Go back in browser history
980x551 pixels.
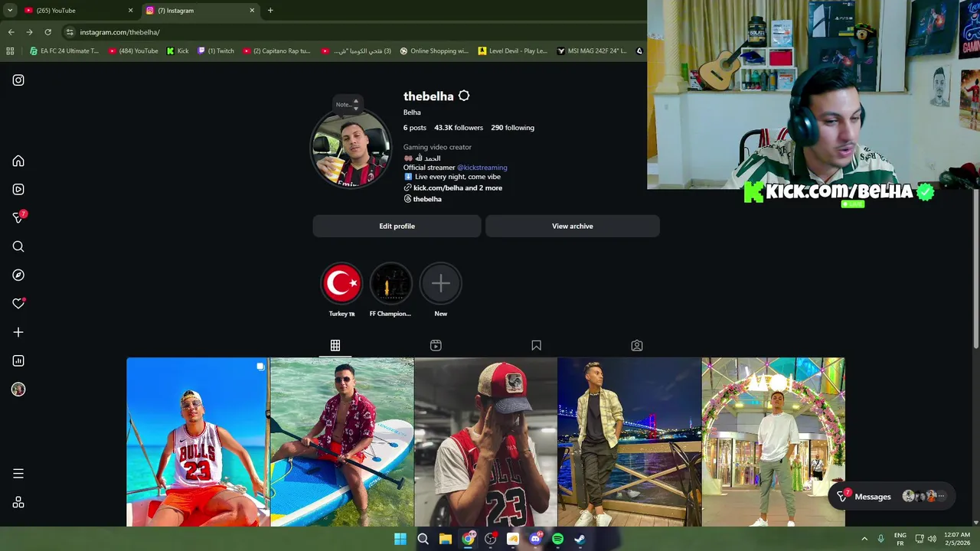coord(11,32)
